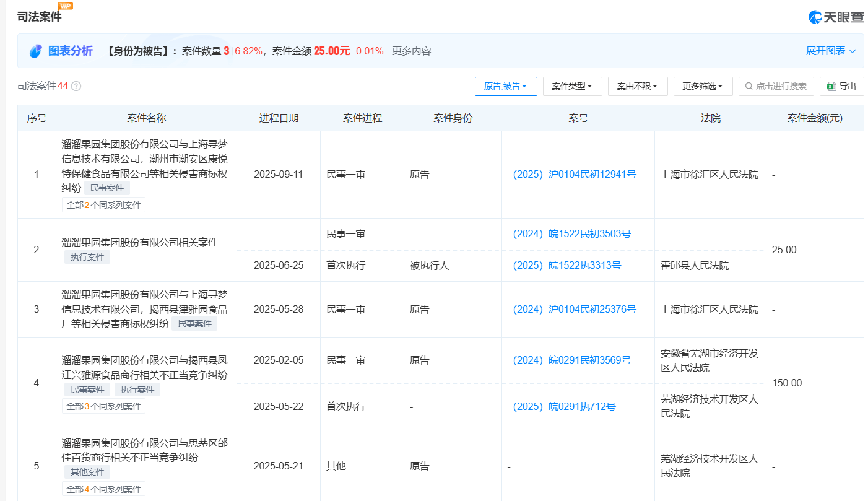Click date 2025-05-28
Viewport: 868px width, 501px height.
pyautogui.click(x=279, y=310)
